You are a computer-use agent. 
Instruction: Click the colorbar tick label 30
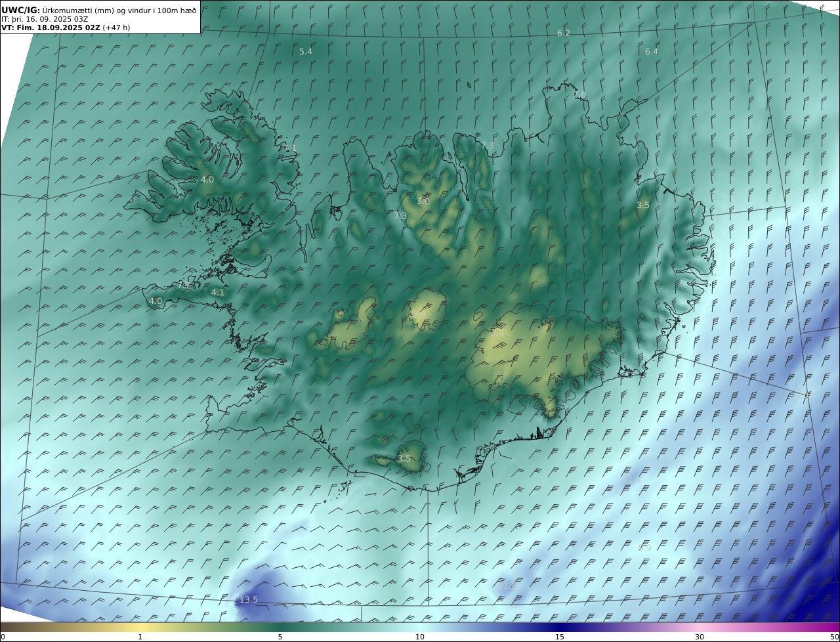coord(700,637)
